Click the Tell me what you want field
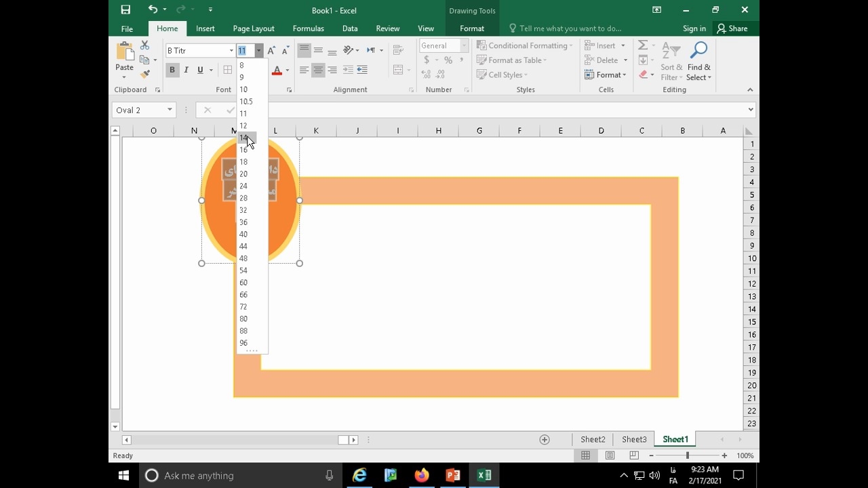The image size is (868, 488). [x=570, y=28]
